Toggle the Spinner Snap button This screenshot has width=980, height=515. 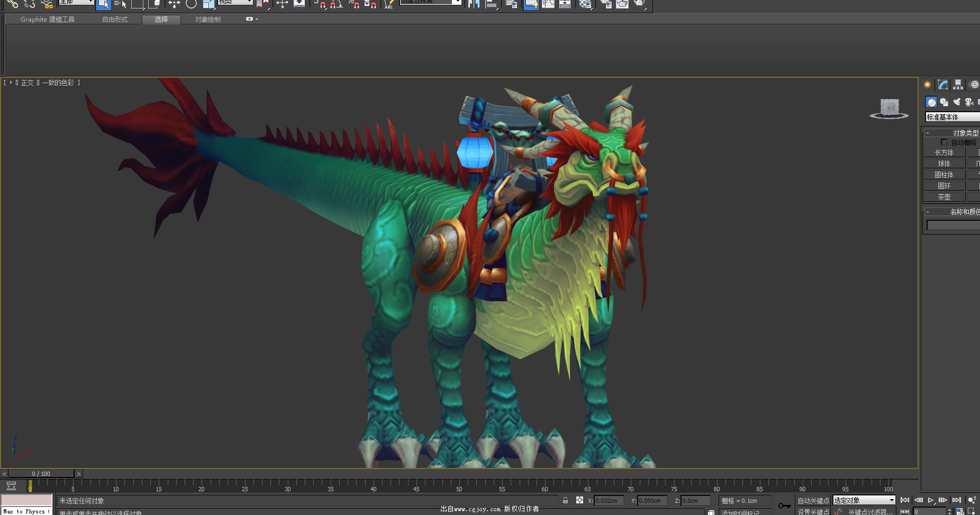click(370, 4)
